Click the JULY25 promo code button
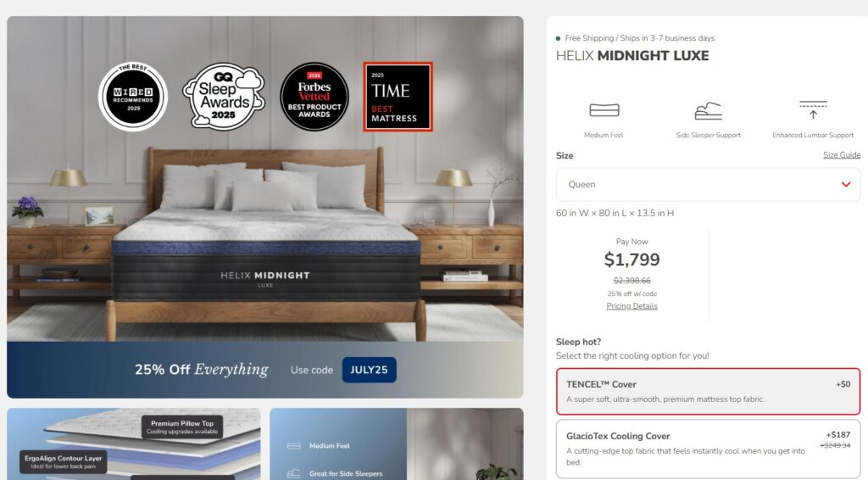 [369, 370]
